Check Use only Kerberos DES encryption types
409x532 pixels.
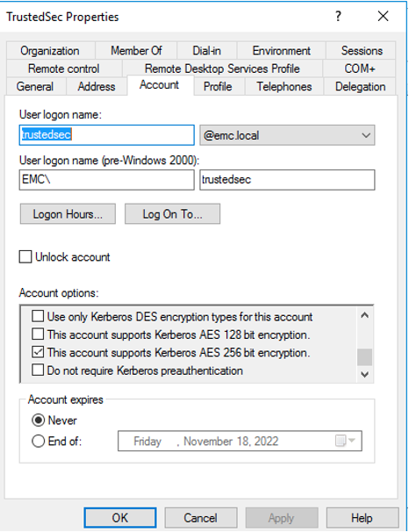pyautogui.click(x=38, y=316)
